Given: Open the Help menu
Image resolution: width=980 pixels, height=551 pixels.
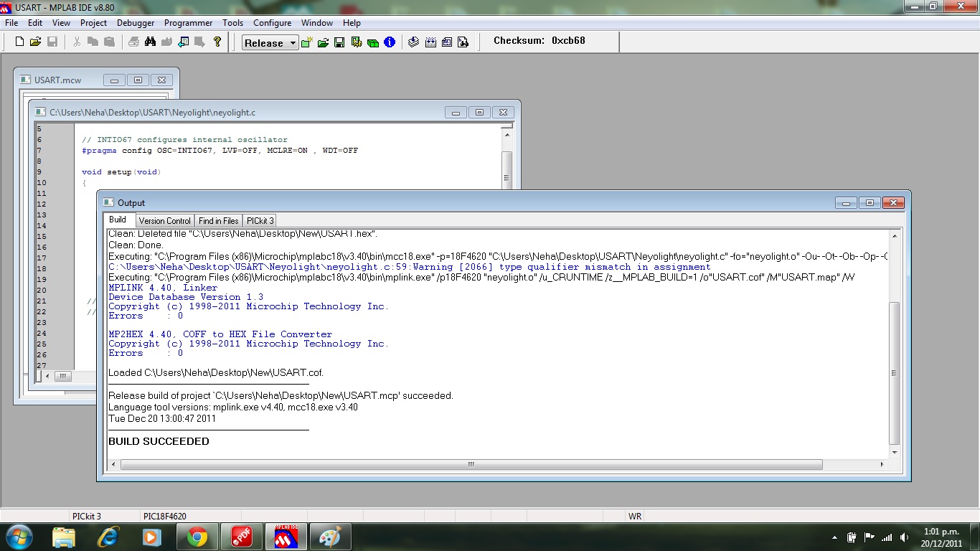Looking at the screenshot, I should 352,23.
